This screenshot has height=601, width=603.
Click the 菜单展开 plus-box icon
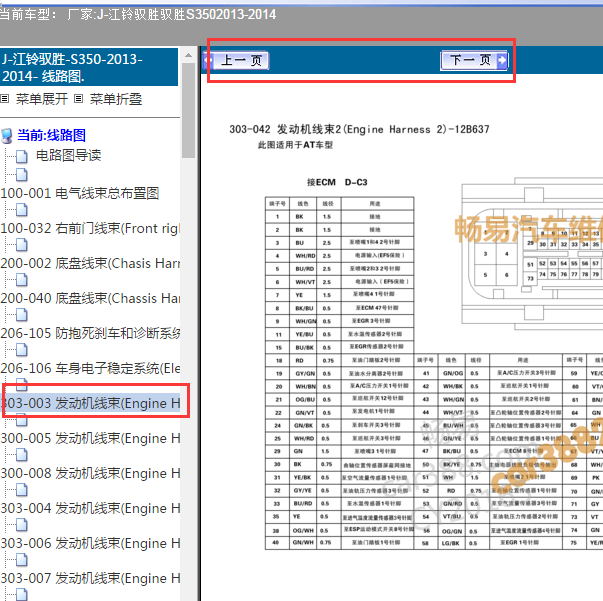(x=5, y=99)
